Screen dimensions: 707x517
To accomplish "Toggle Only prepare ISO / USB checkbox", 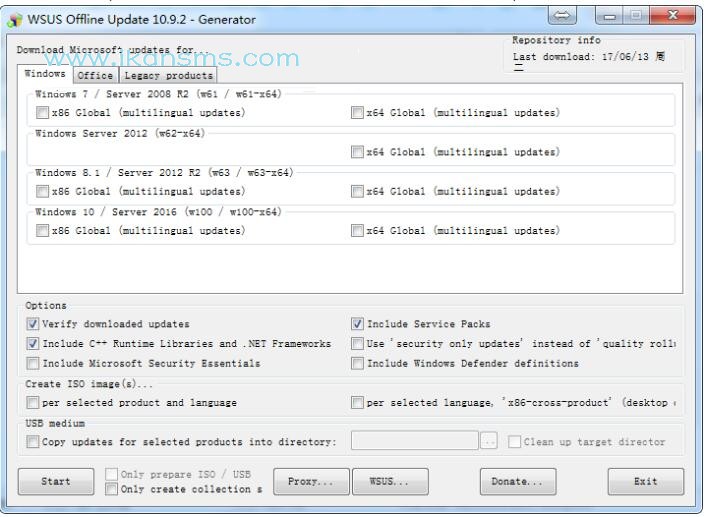I will tap(111, 474).
